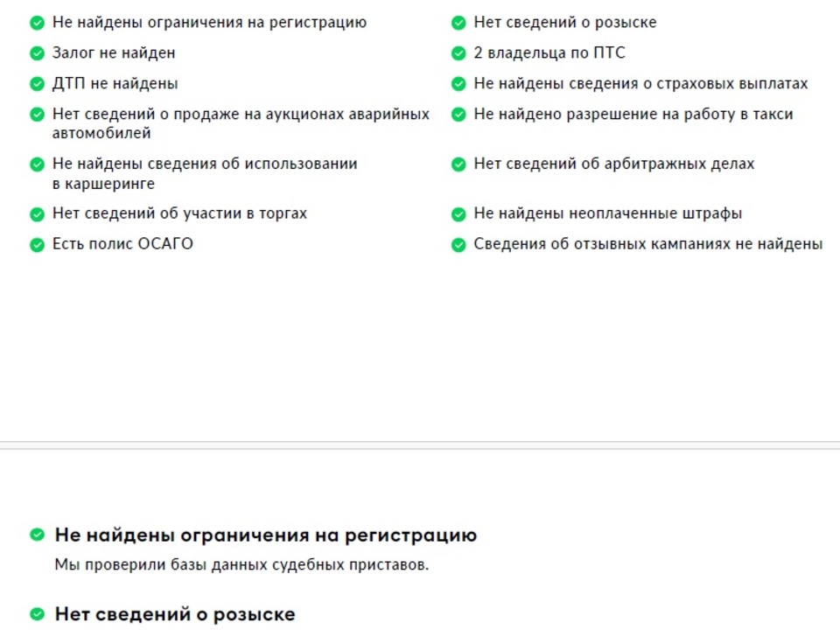The height and width of the screenshot is (630, 840).
Task: Click check icon beside 'Не найдено разрешение на работу в такси'
Action: click(x=458, y=115)
